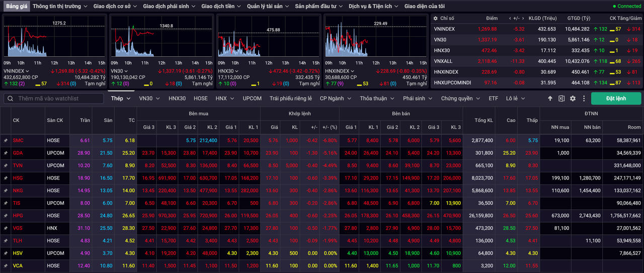This screenshot has width=644, height=273.
Task: Click the pin icon for HPG row
Action: click(x=6, y=216)
